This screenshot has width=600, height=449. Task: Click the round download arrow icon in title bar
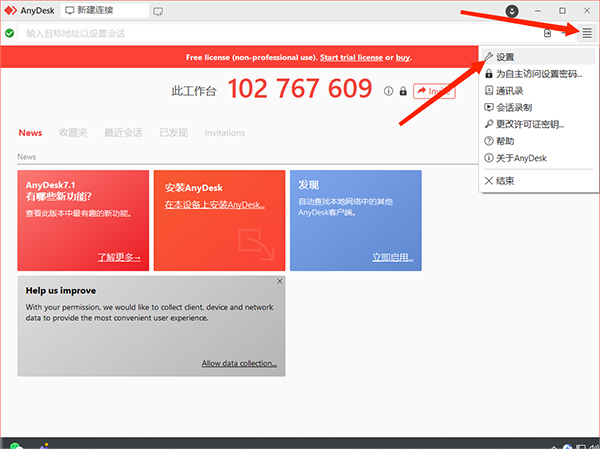[512, 11]
